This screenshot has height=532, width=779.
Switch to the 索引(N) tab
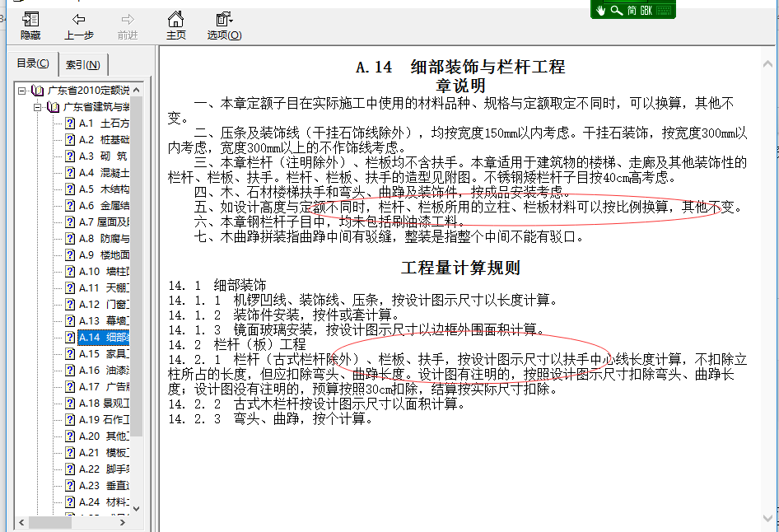point(83,65)
